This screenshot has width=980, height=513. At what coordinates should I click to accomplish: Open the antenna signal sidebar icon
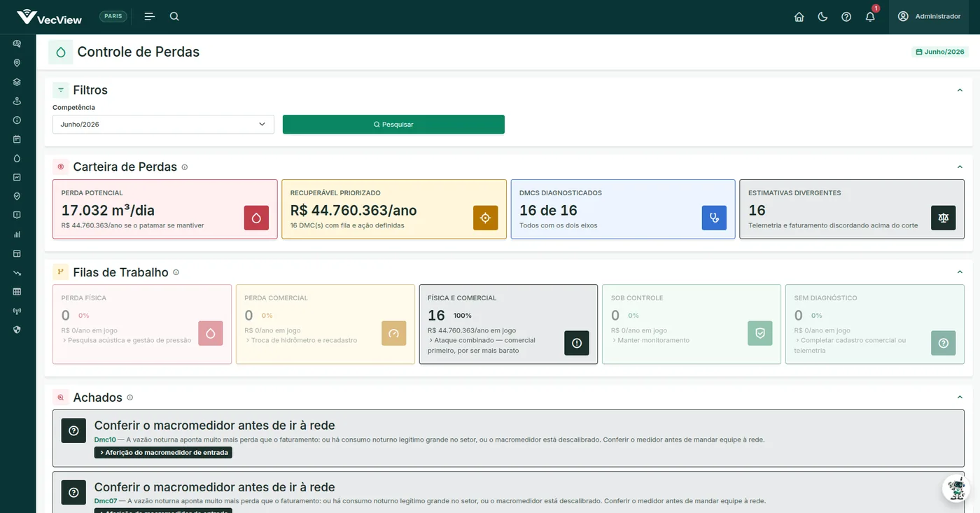(17, 311)
